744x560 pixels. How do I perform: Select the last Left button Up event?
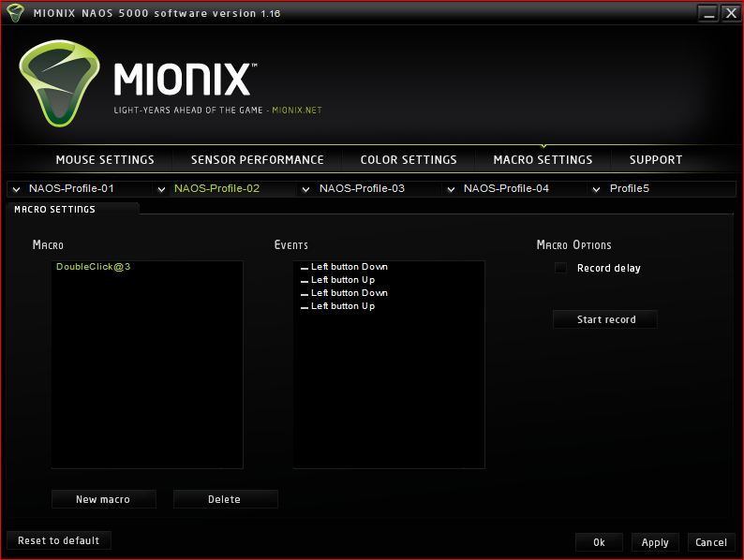pos(343,306)
